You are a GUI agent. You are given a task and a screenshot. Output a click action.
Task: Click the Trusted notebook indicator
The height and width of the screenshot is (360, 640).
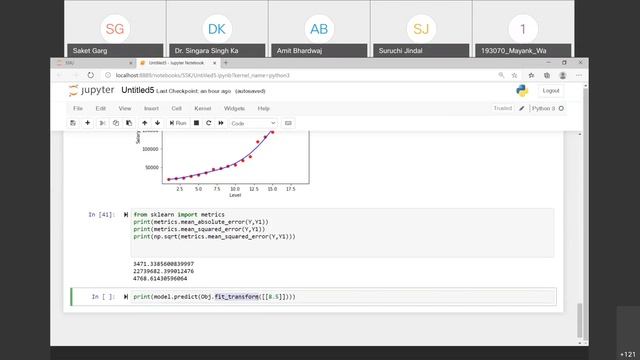pos(502,108)
